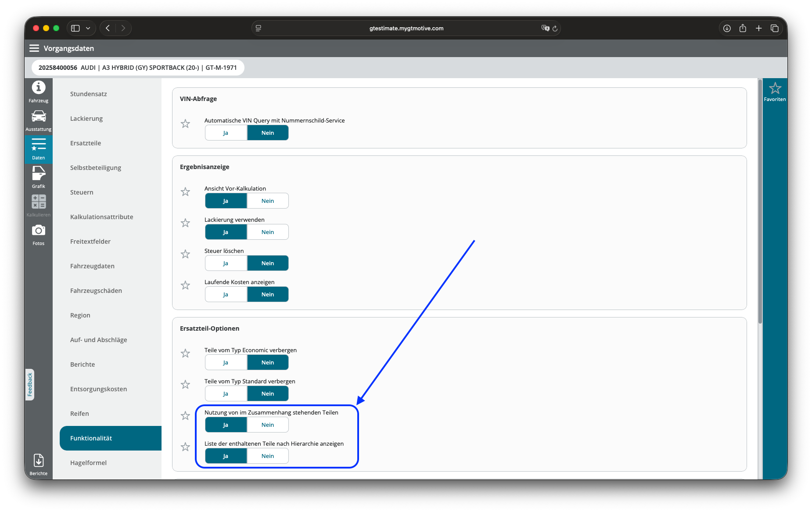812x512 pixels.
Task: Favorite the Laufende Kosten anzeigen setting
Action: pyautogui.click(x=186, y=285)
